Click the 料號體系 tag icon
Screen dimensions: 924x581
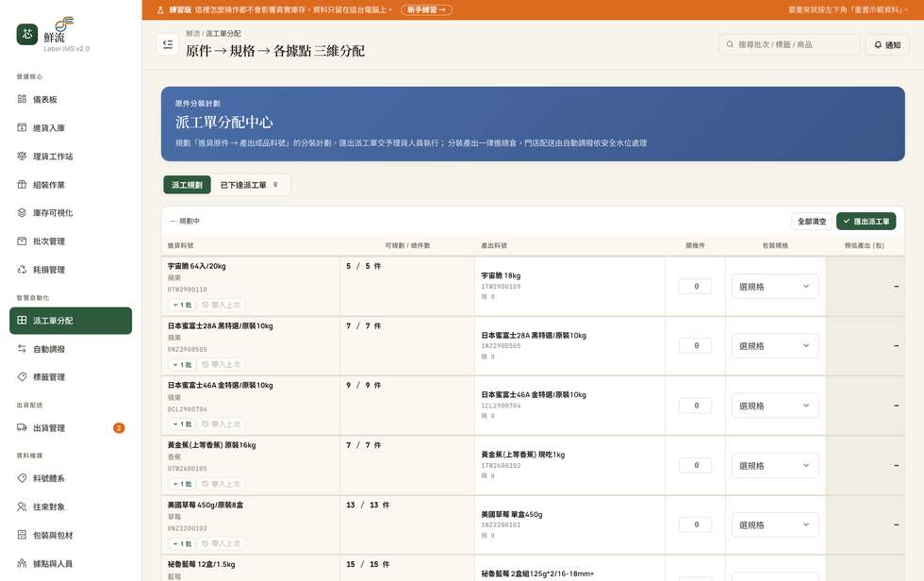click(22, 478)
